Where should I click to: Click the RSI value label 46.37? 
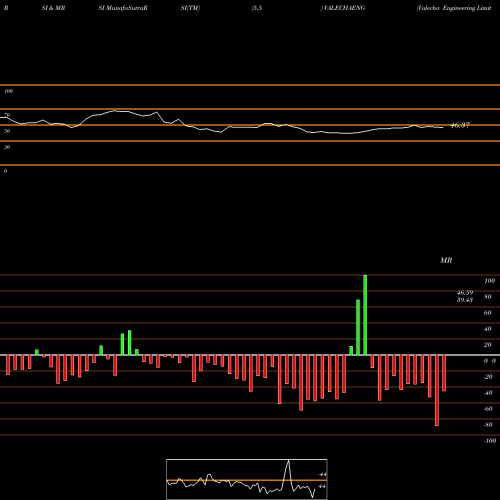(460, 125)
